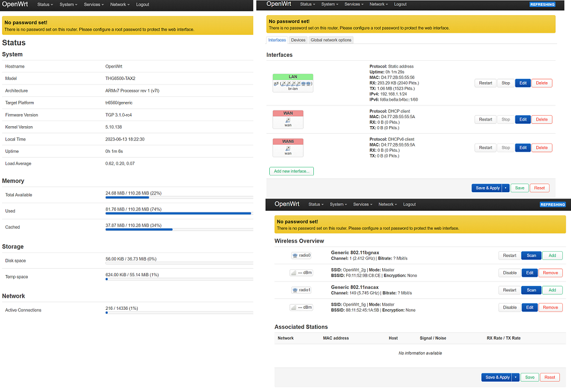Expand Save & Apply arrow on Wireless page

[x=515, y=377]
